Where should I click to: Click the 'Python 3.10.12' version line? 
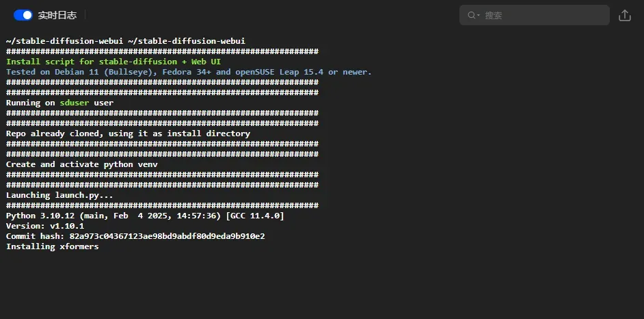(x=145, y=216)
